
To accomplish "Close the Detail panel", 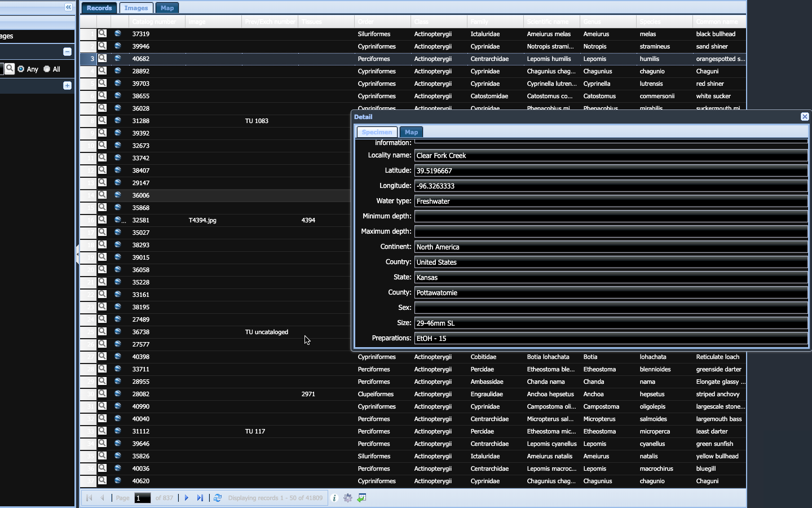I will click(x=805, y=116).
